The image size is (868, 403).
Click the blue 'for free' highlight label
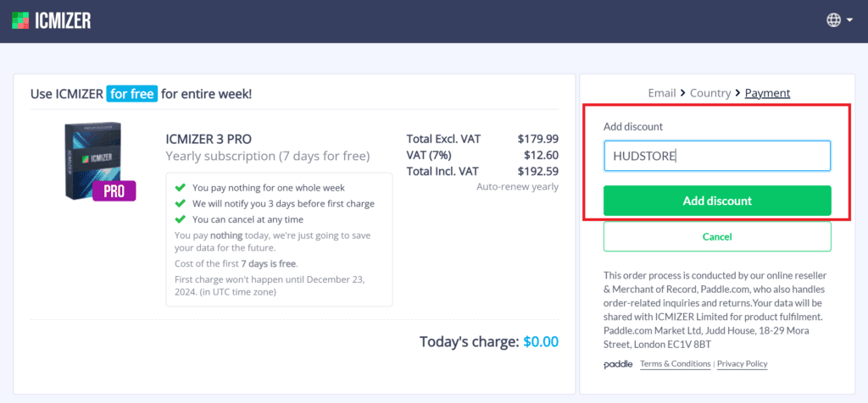tap(132, 94)
